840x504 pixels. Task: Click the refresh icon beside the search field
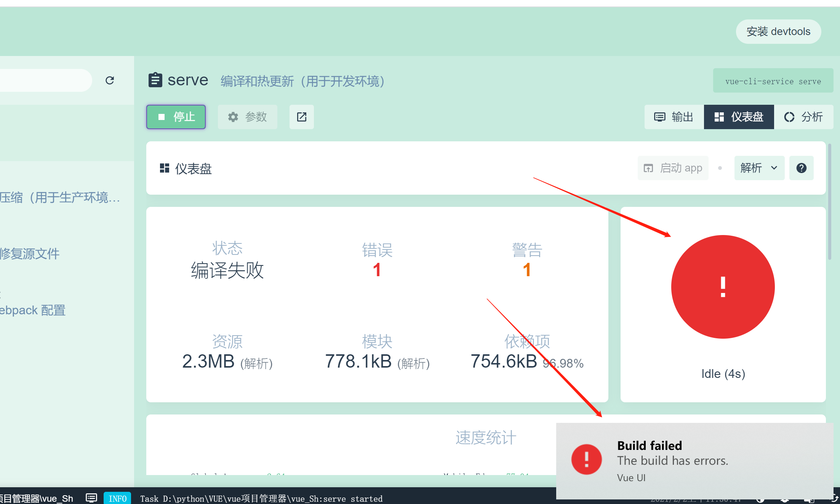click(110, 80)
